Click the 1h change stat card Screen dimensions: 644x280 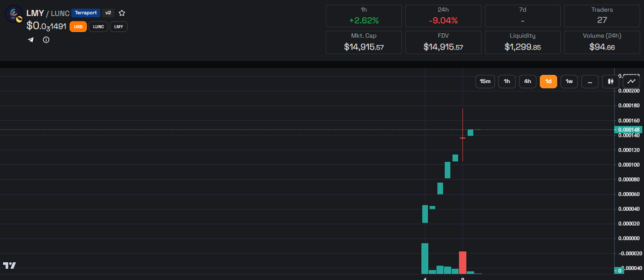pos(364,16)
